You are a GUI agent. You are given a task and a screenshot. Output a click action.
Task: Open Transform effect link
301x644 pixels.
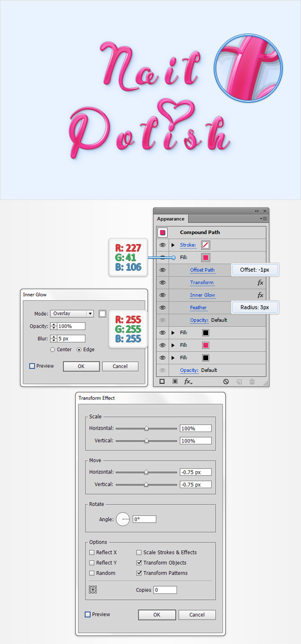tap(202, 283)
